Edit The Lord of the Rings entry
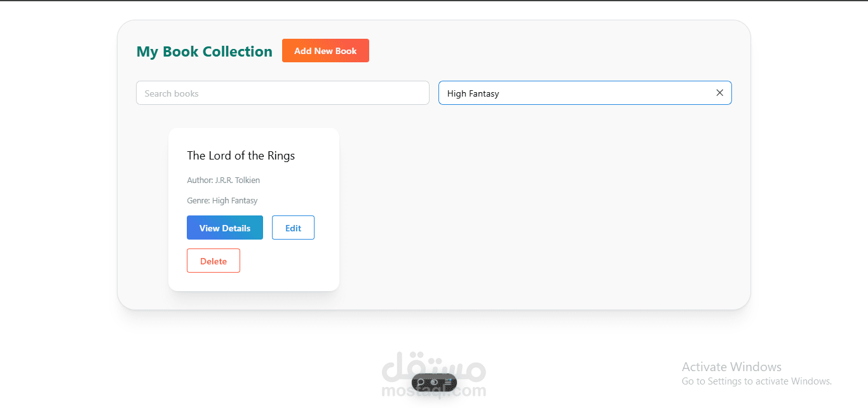 tap(293, 228)
